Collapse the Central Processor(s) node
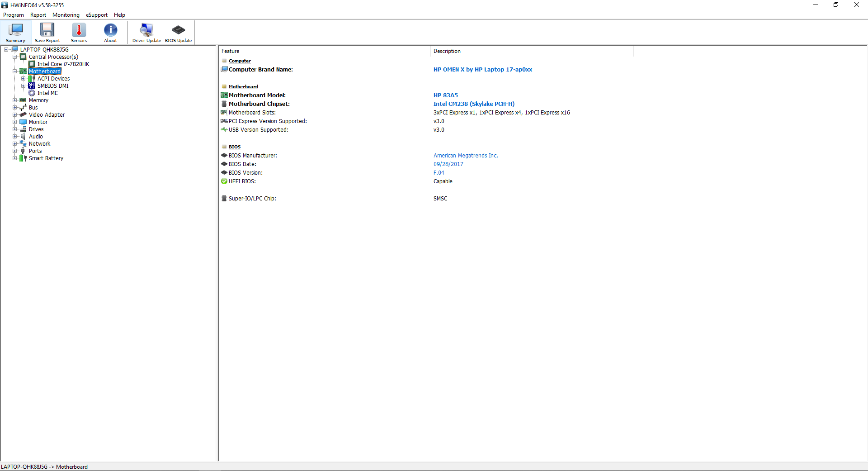 coord(14,57)
